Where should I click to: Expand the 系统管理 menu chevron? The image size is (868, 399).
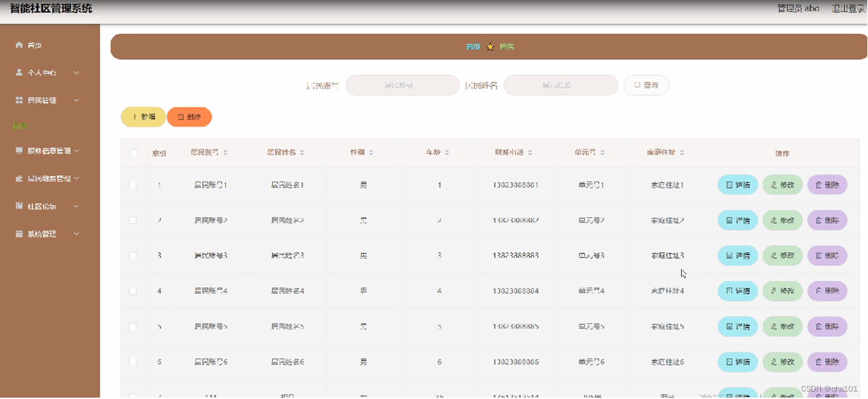76,234
